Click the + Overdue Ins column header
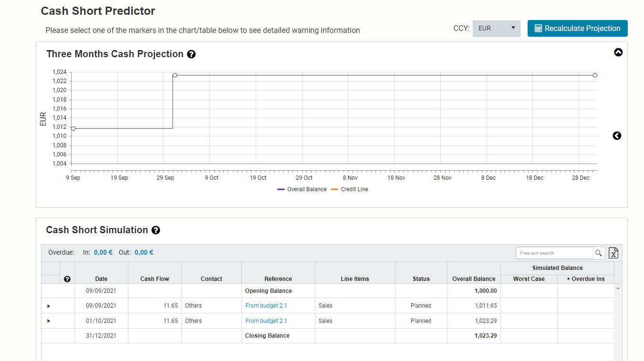Screen dimensions: 644x361 pos(585,279)
